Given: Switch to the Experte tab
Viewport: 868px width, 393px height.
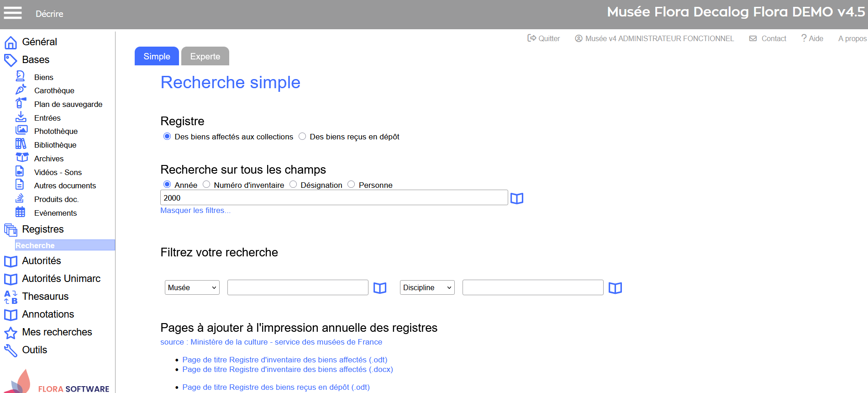Looking at the screenshot, I should [x=205, y=56].
